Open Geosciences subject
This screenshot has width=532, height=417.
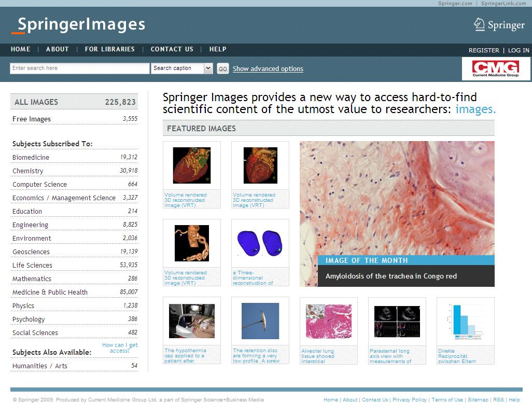click(x=74, y=252)
